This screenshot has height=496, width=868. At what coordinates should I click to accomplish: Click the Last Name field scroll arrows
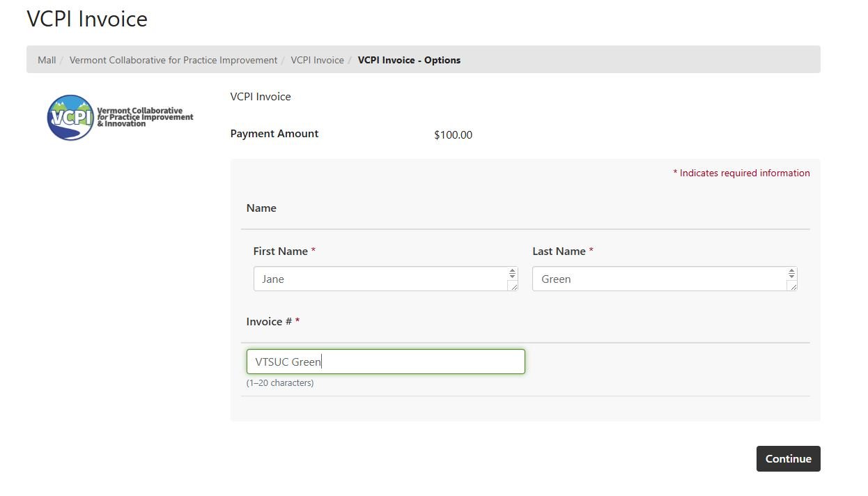click(791, 274)
